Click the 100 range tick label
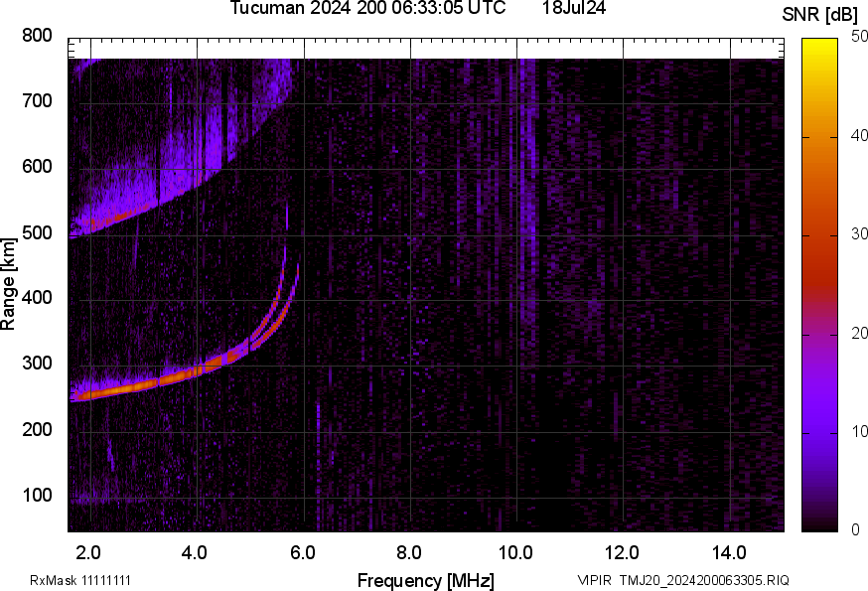 point(37,496)
